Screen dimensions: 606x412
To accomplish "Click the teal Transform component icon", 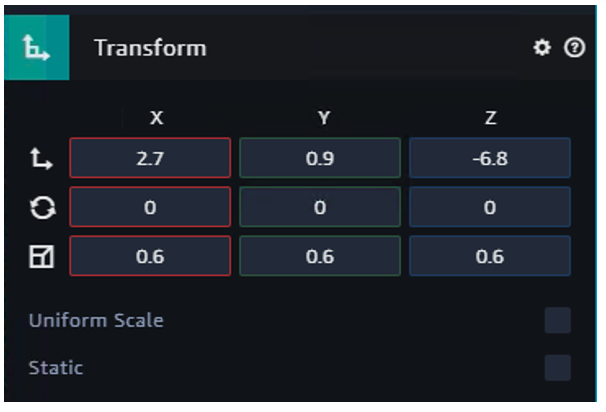I will 37,48.
